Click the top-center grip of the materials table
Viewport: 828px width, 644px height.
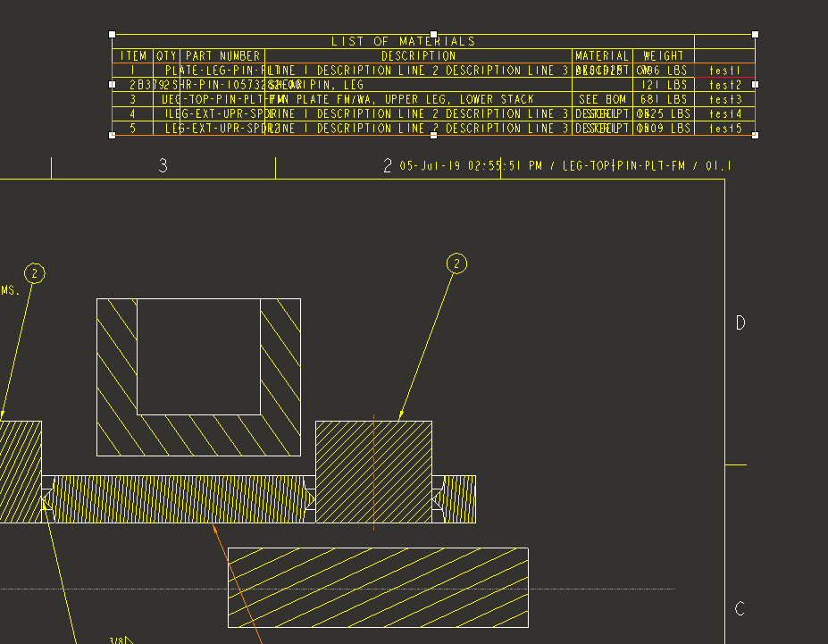[435, 33]
